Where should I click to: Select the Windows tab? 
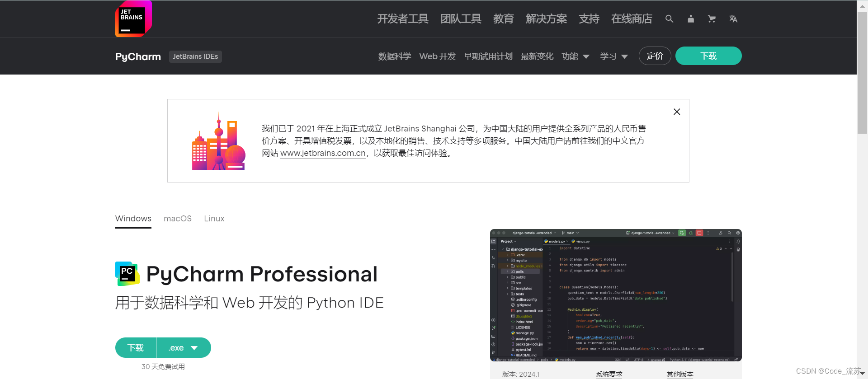click(133, 219)
